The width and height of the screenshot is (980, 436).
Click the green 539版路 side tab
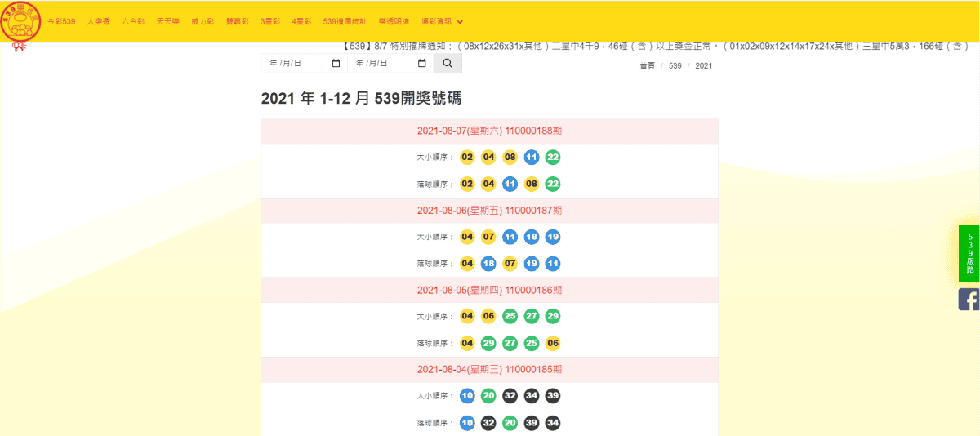point(969,253)
